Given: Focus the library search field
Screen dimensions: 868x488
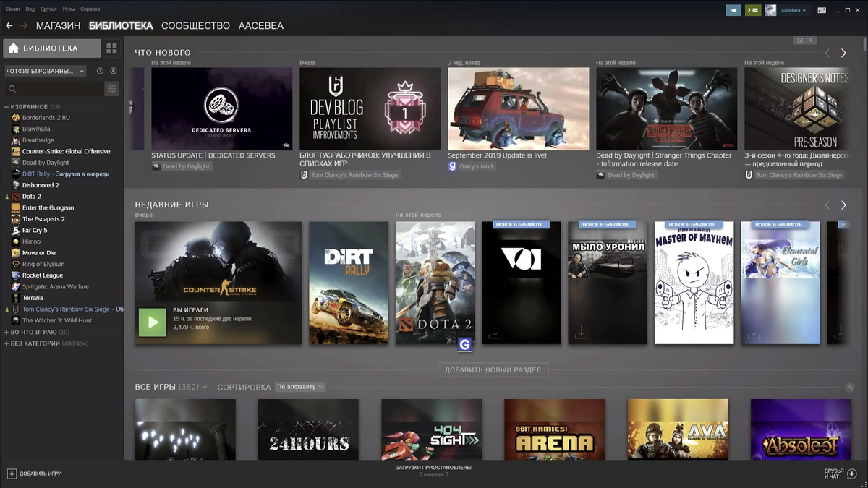Looking at the screenshot, I should pyautogui.click(x=53, y=89).
